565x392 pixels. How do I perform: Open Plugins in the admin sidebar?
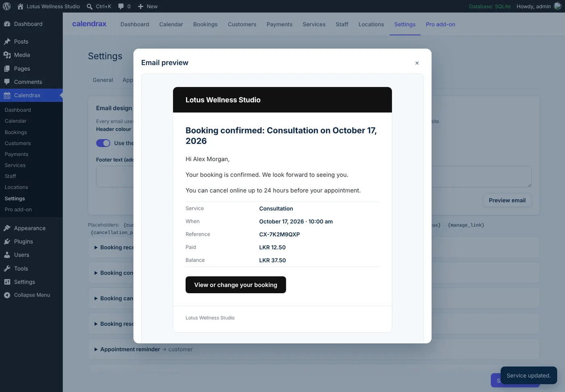pos(31,242)
